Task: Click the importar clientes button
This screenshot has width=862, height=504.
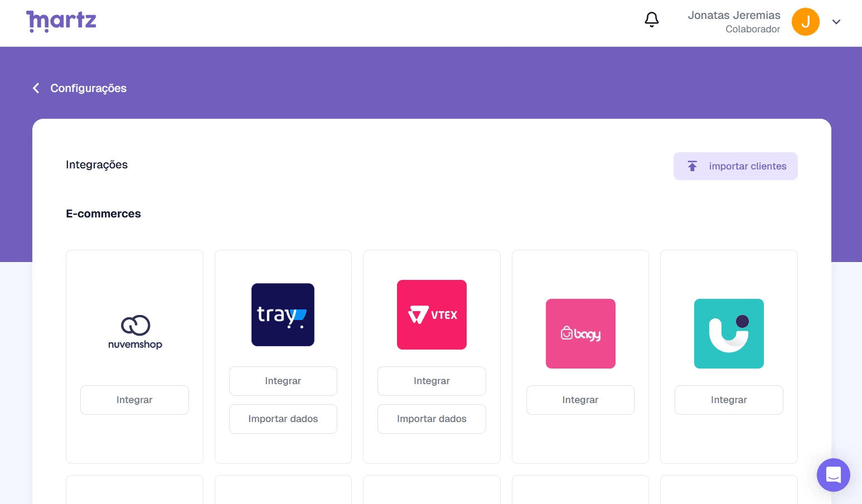Action: pos(735,166)
